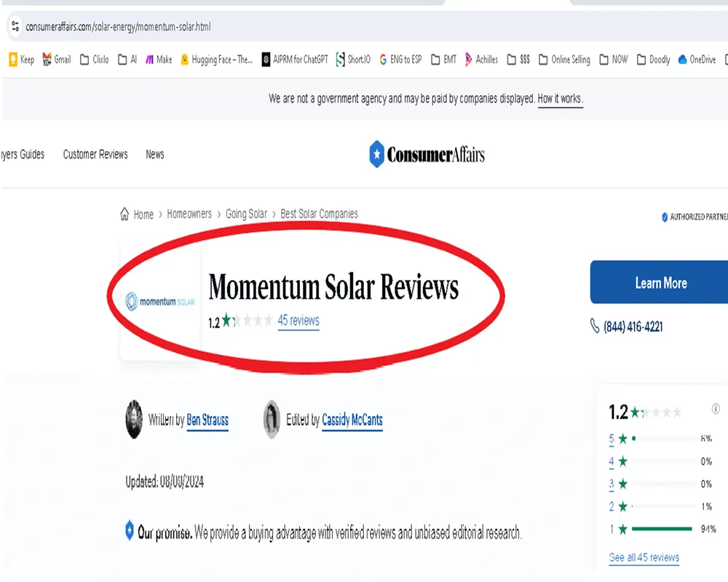Screen dimensions: 728x582
Task: Click Cassidy McCants editor photo
Action: point(272,420)
